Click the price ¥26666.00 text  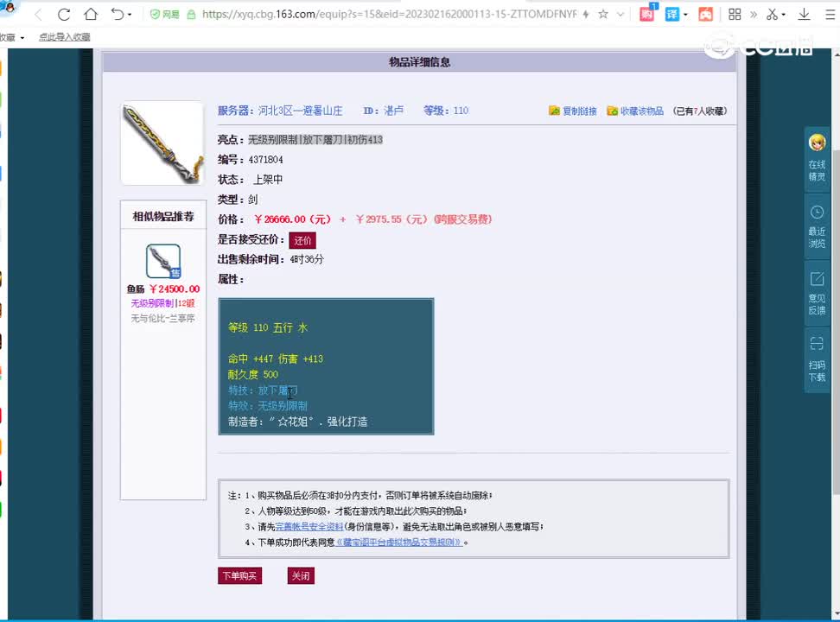[x=292, y=219]
